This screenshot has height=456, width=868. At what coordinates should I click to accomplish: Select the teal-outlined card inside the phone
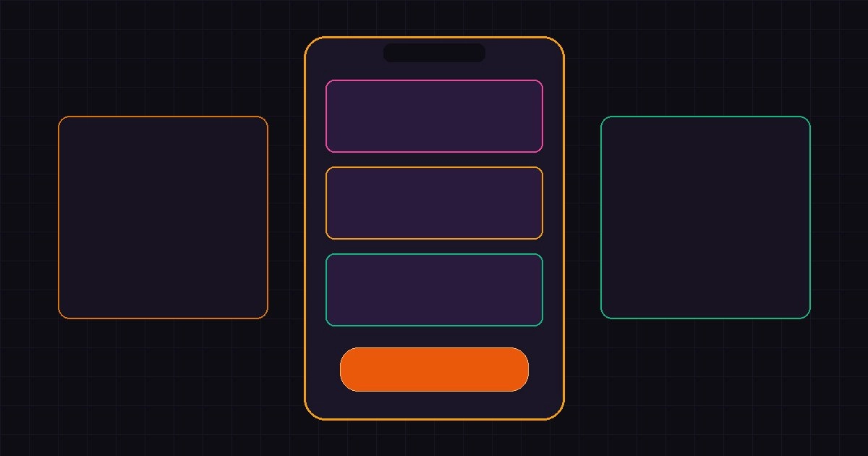[434, 290]
